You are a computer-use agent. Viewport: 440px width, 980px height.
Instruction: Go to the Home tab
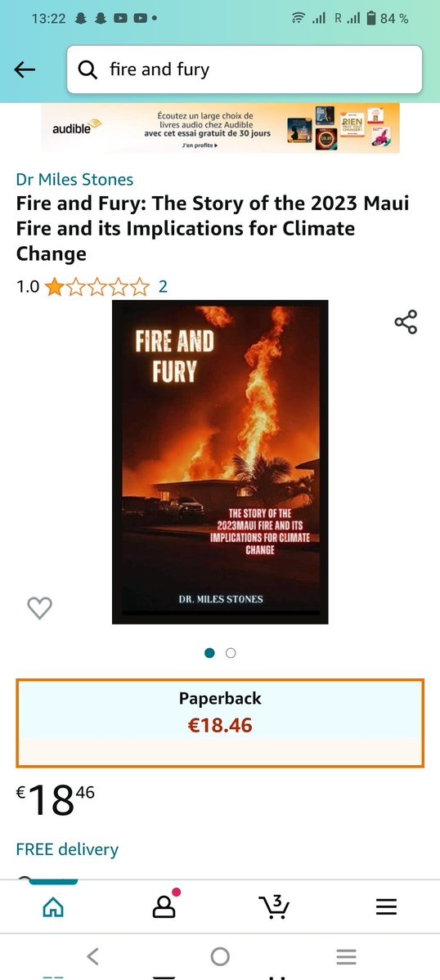tap(53, 906)
